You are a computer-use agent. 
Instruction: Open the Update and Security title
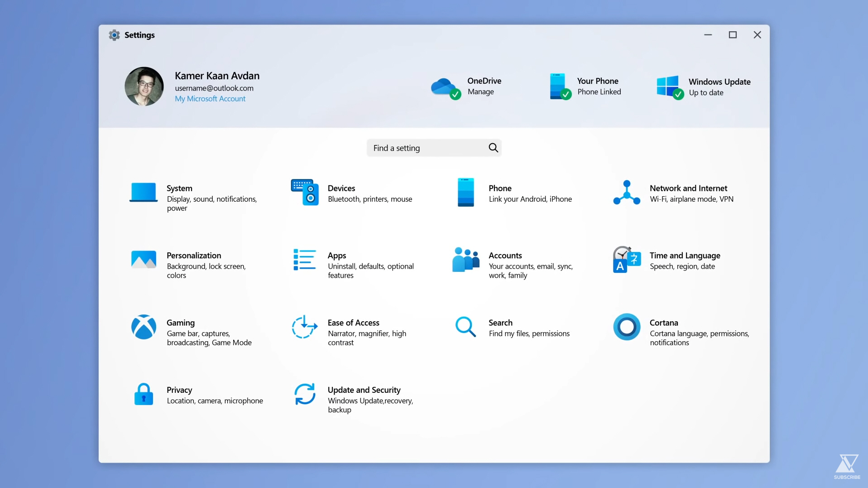click(x=364, y=390)
